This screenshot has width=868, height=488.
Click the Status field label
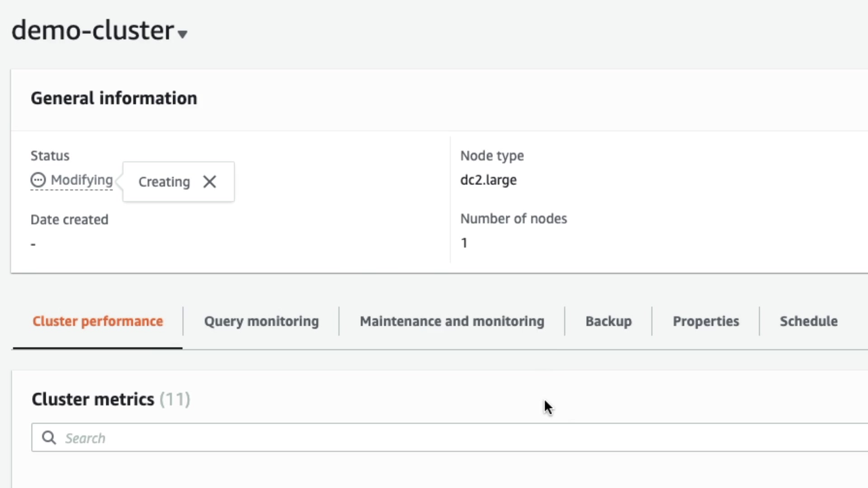(50, 155)
